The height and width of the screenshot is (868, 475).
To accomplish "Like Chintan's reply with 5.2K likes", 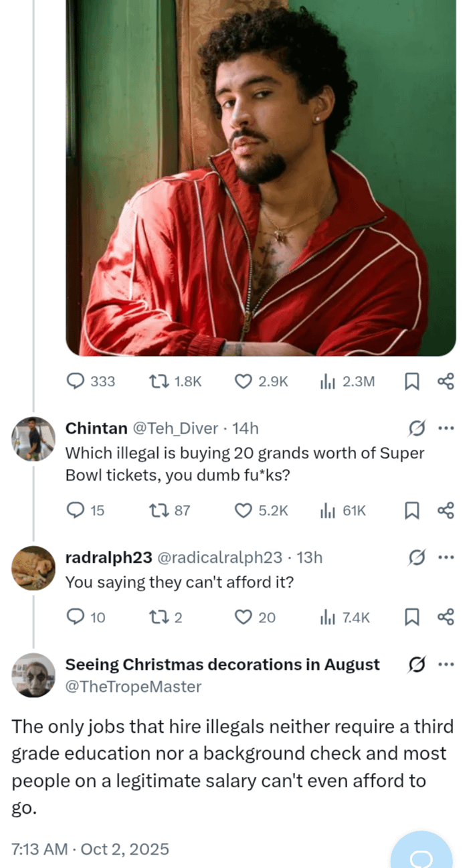I will [244, 511].
